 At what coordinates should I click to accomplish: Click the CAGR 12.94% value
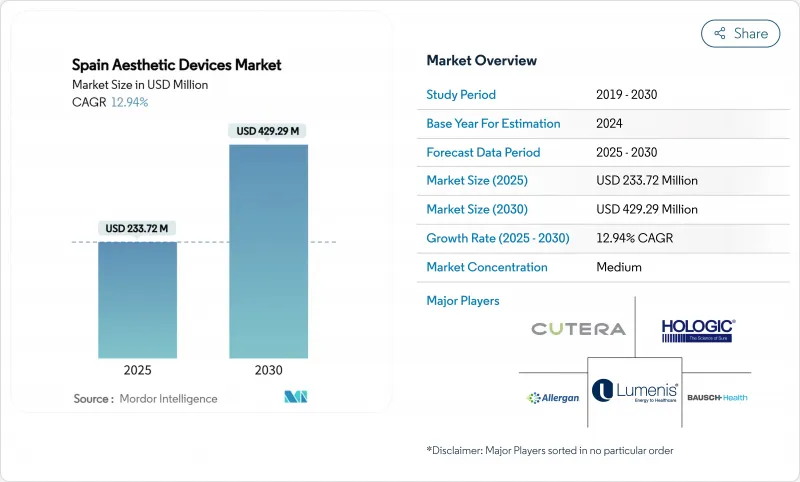(x=129, y=102)
